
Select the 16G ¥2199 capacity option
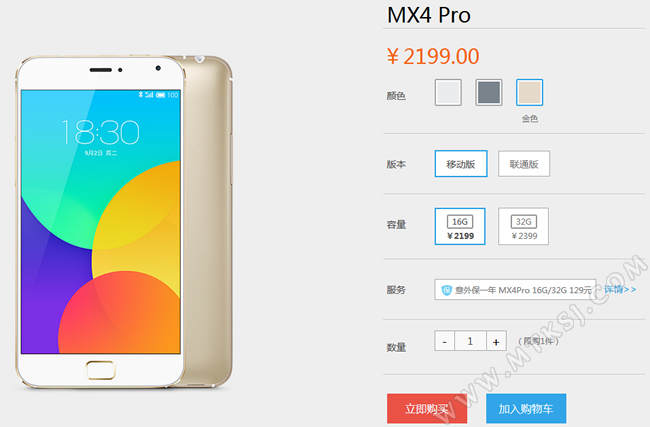tap(460, 226)
